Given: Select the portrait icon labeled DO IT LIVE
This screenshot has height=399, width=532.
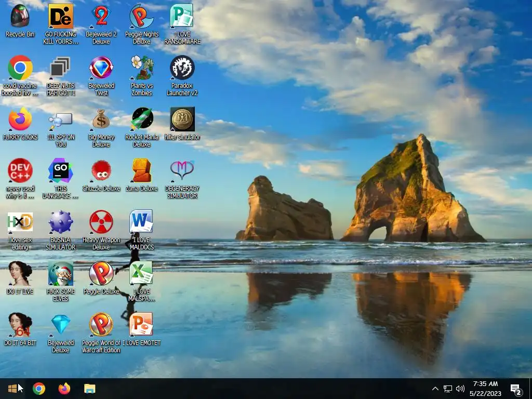Looking at the screenshot, I should [20, 273].
